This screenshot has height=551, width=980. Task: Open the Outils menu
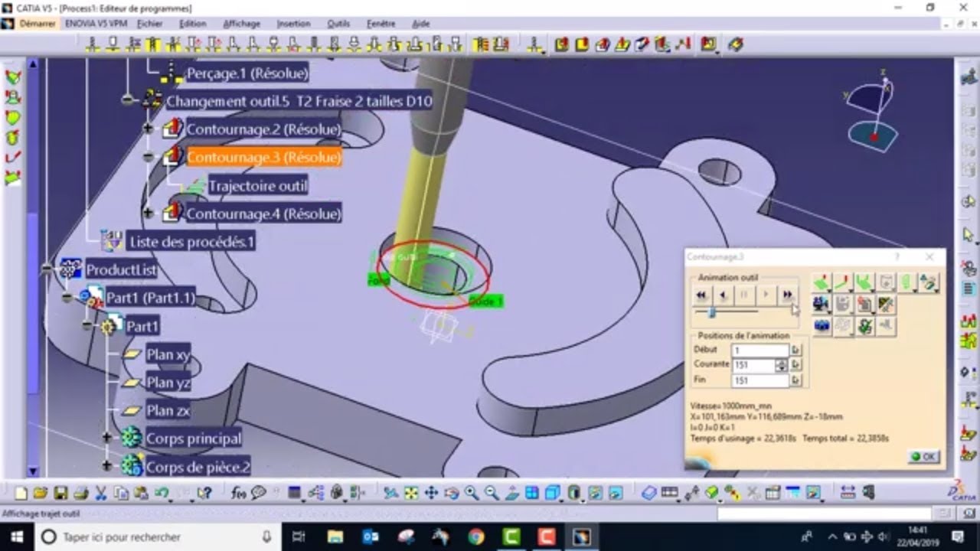(338, 24)
